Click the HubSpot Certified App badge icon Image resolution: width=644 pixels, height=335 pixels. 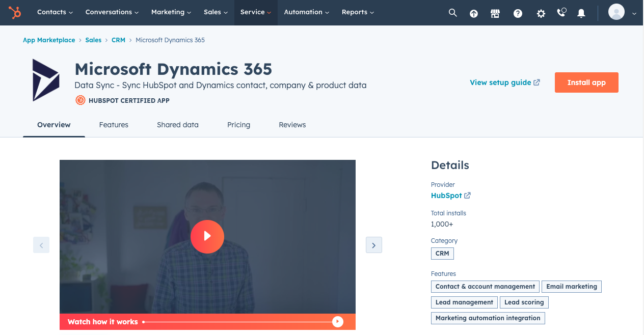[x=80, y=100]
